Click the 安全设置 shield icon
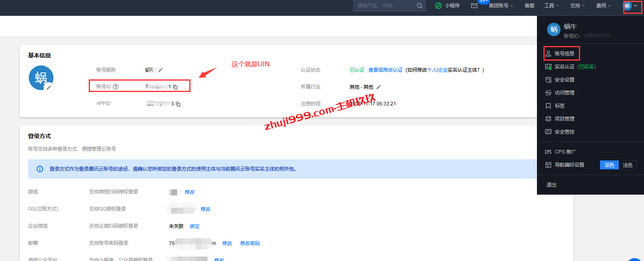Image resolution: width=644 pixels, height=261 pixels. pyautogui.click(x=548, y=79)
